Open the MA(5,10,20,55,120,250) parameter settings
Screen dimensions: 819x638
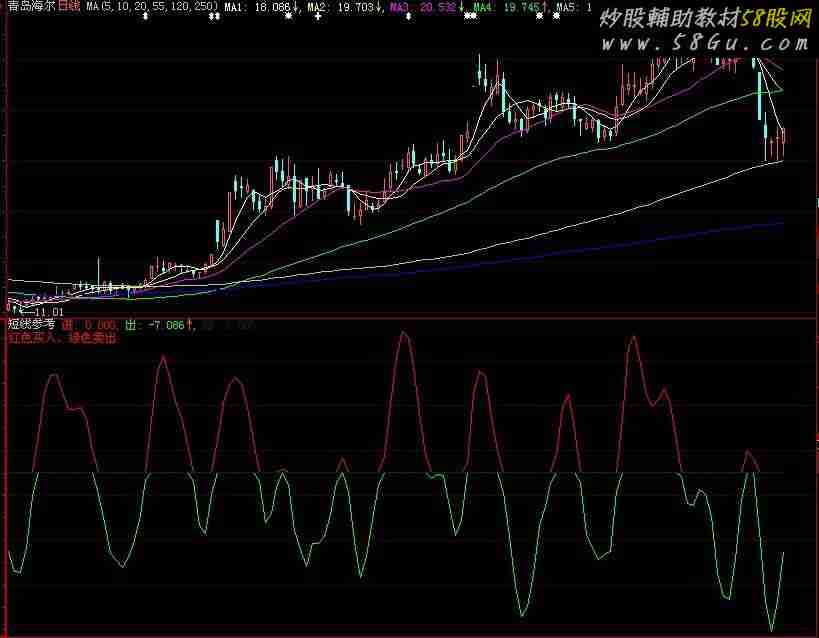(151, 7)
